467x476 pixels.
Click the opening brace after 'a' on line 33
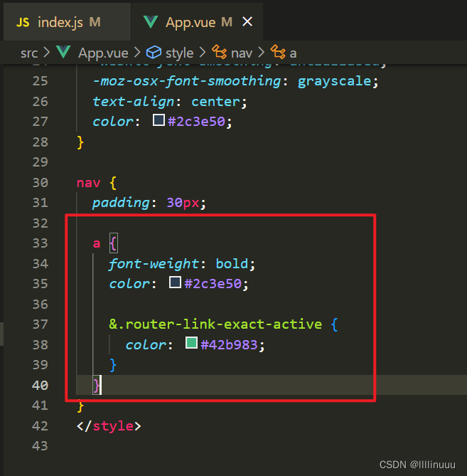114,243
